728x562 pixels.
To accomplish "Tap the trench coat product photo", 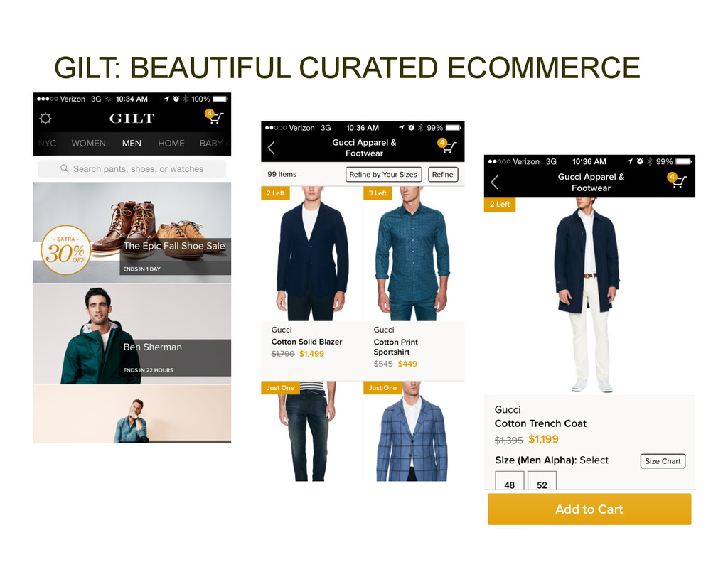I will [x=589, y=296].
